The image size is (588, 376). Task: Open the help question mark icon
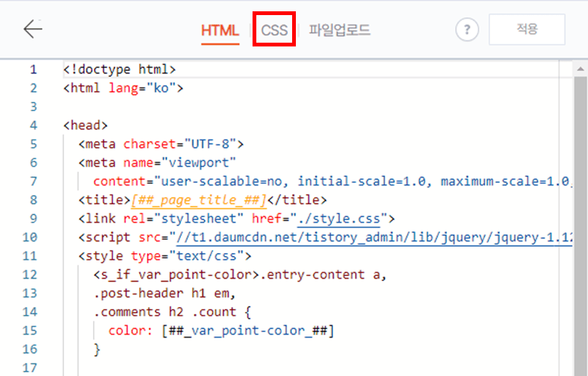[467, 29]
